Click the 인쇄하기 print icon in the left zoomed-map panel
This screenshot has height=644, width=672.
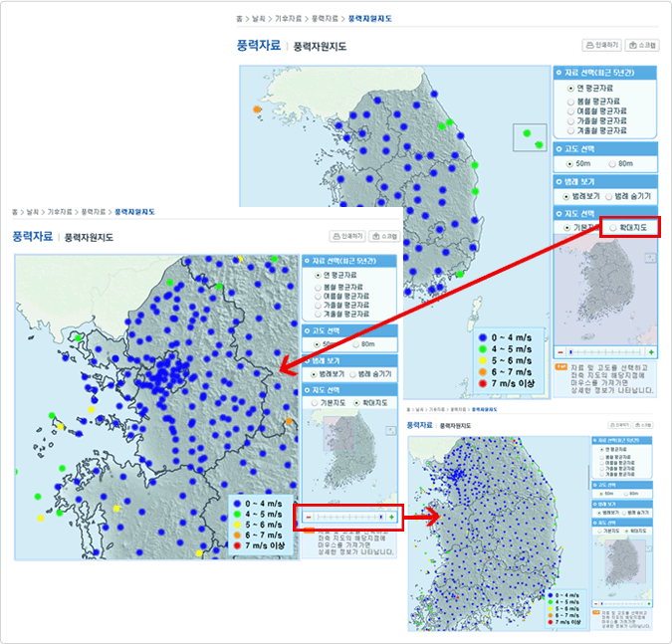(x=347, y=236)
